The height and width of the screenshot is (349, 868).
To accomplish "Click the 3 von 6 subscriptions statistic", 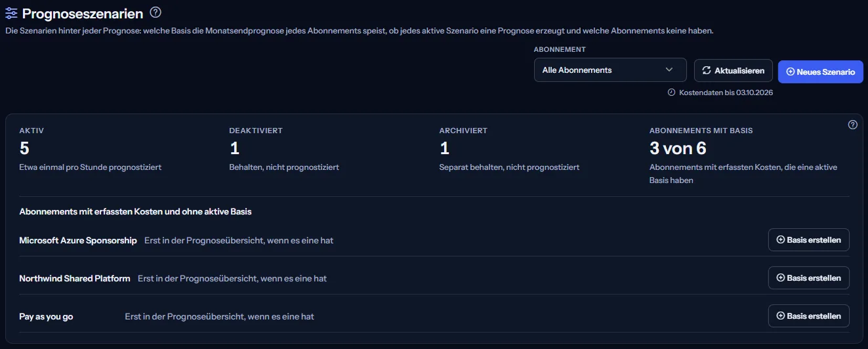I will [678, 148].
